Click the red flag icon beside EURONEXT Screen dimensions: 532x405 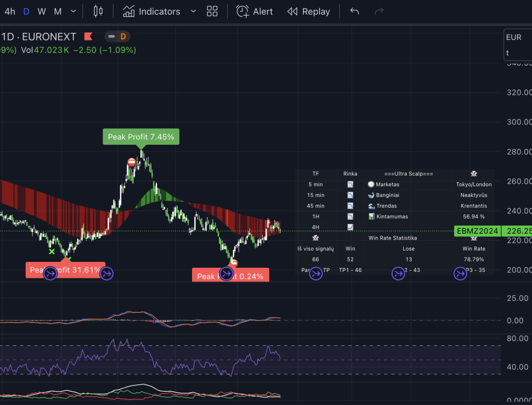pyautogui.click(x=88, y=36)
